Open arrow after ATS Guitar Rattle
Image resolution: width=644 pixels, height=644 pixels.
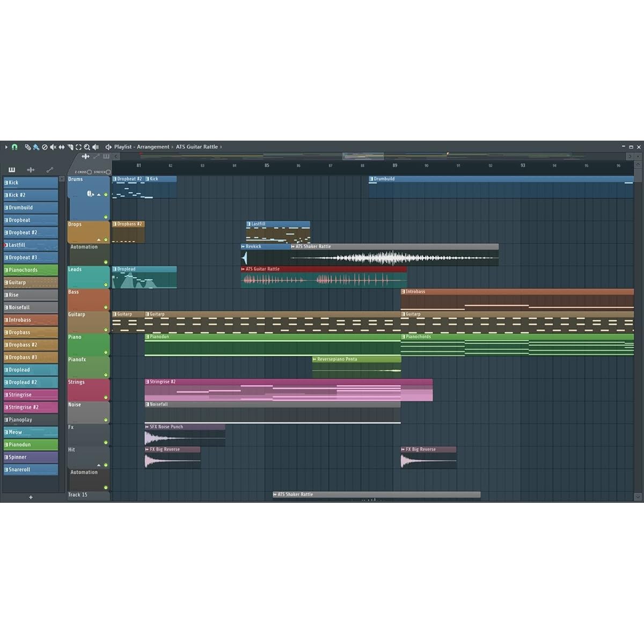pos(221,147)
